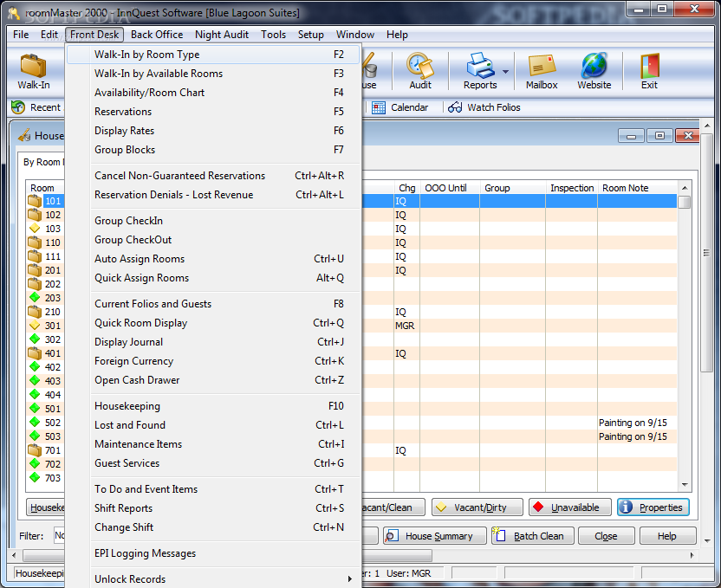Expand the Reports dropdown arrow

point(505,72)
